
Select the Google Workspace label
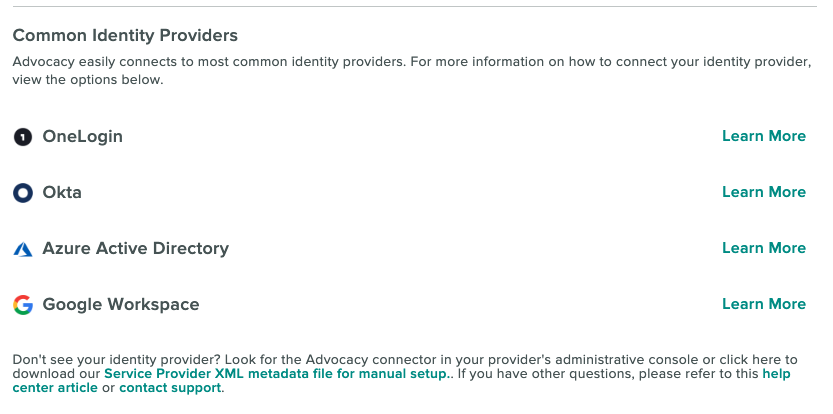[121, 304]
